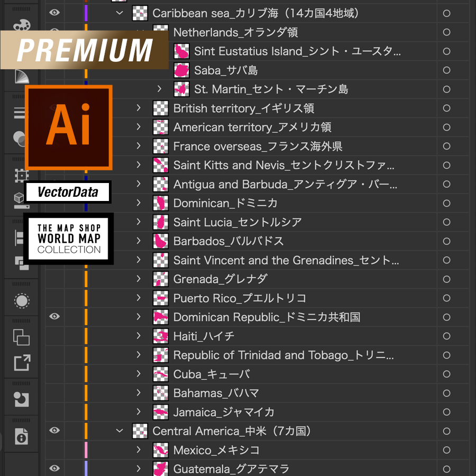Expand the Cuba sublayer

[139, 374]
